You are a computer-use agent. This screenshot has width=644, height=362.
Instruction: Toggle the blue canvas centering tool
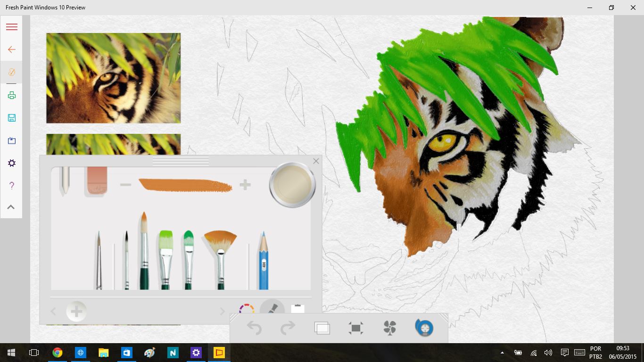pos(424,328)
